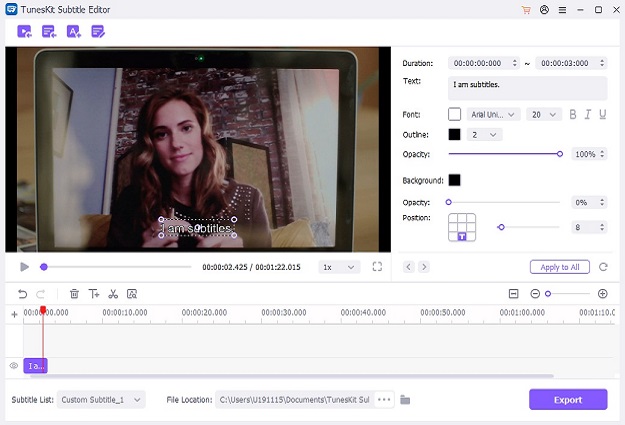Browse output path with three-dots button

click(384, 399)
